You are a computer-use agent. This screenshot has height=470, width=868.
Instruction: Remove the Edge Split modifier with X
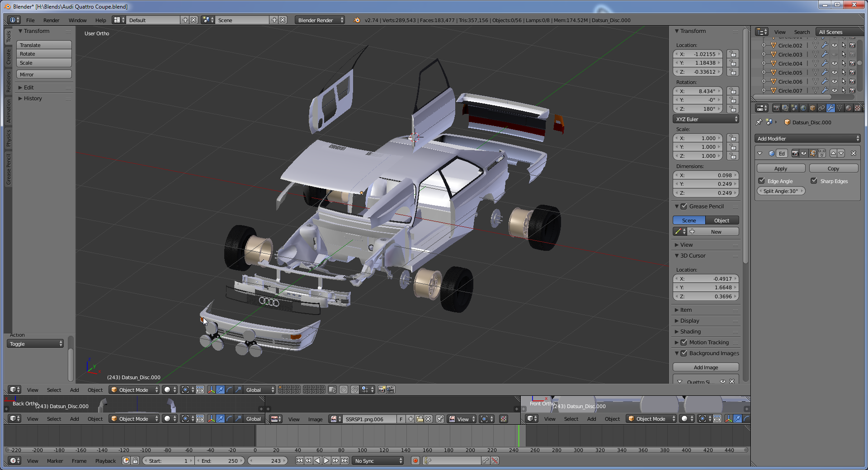(854, 153)
